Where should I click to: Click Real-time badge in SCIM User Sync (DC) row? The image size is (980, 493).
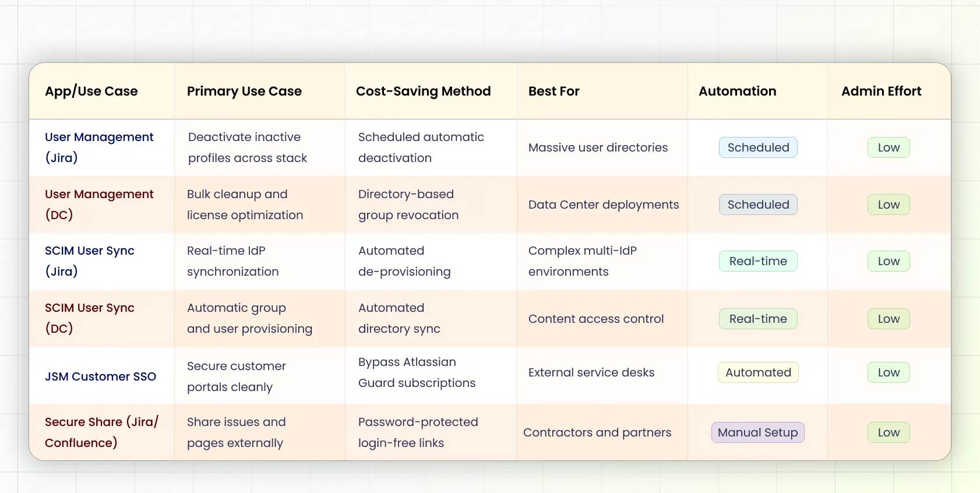point(758,319)
